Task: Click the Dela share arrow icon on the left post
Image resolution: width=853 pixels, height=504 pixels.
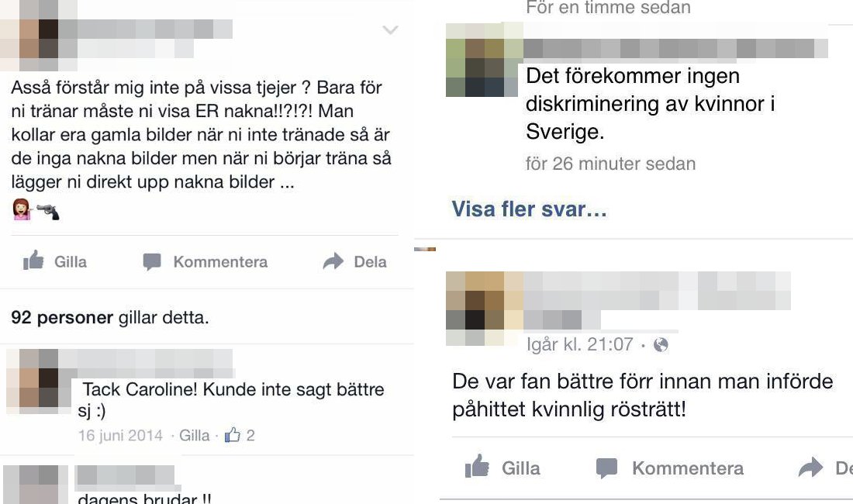Action: [333, 261]
